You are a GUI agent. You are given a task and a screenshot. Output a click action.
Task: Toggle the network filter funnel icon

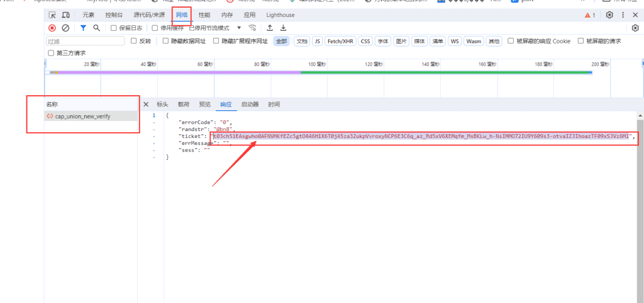pyautogui.click(x=83, y=28)
